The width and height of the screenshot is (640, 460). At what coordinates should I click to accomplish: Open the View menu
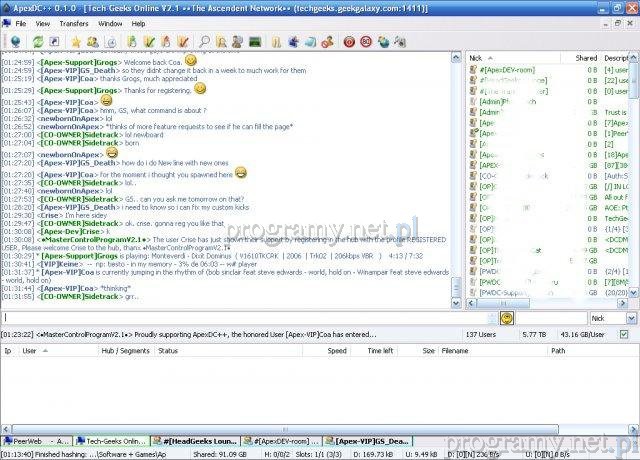click(x=42, y=22)
